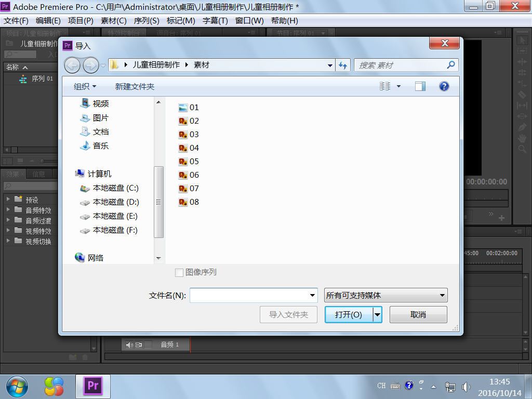The width and height of the screenshot is (532, 399).
Task: Select file 01 in the import list
Action: coord(188,108)
